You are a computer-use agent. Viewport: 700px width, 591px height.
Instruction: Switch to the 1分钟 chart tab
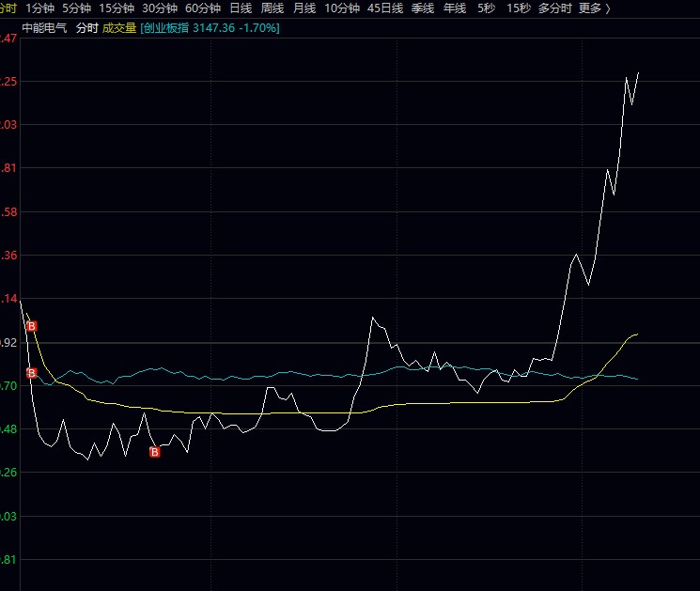pyautogui.click(x=39, y=8)
